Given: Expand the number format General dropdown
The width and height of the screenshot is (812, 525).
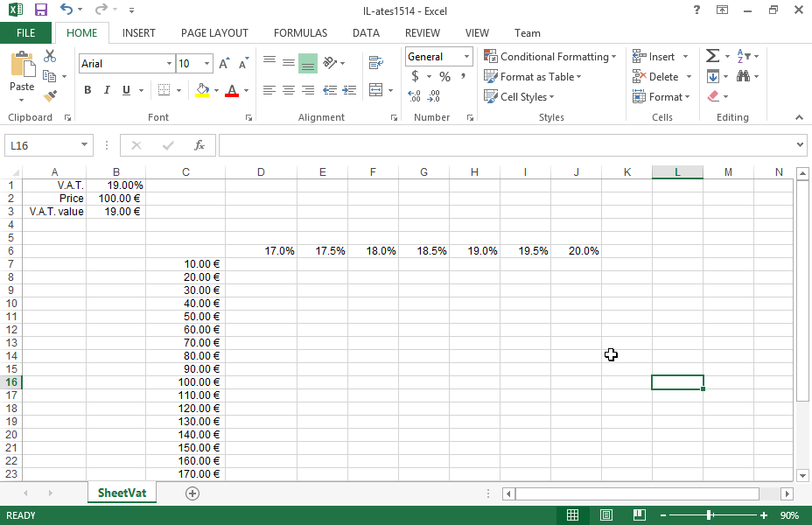Looking at the screenshot, I should 466,57.
